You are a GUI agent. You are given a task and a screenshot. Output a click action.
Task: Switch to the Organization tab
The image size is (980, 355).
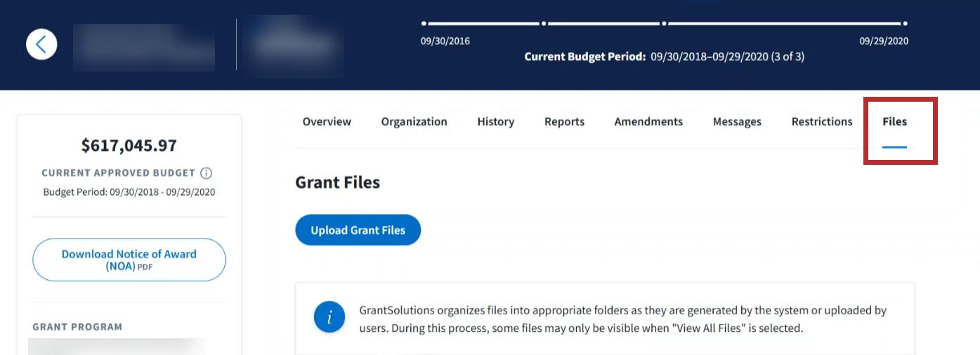point(414,121)
